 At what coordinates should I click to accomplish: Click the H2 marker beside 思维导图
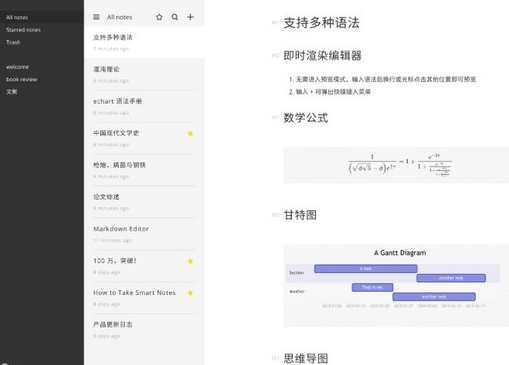click(x=275, y=358)
